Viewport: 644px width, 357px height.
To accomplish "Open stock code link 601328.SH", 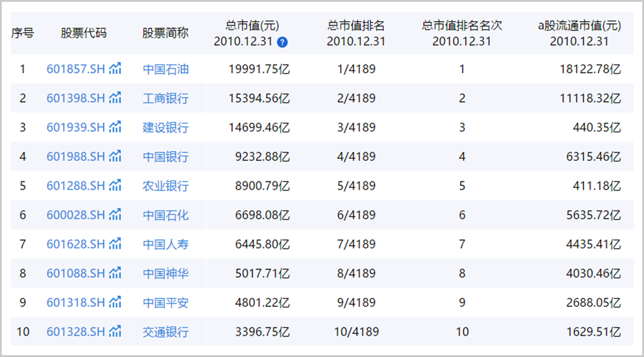I will tap(75, 331).
